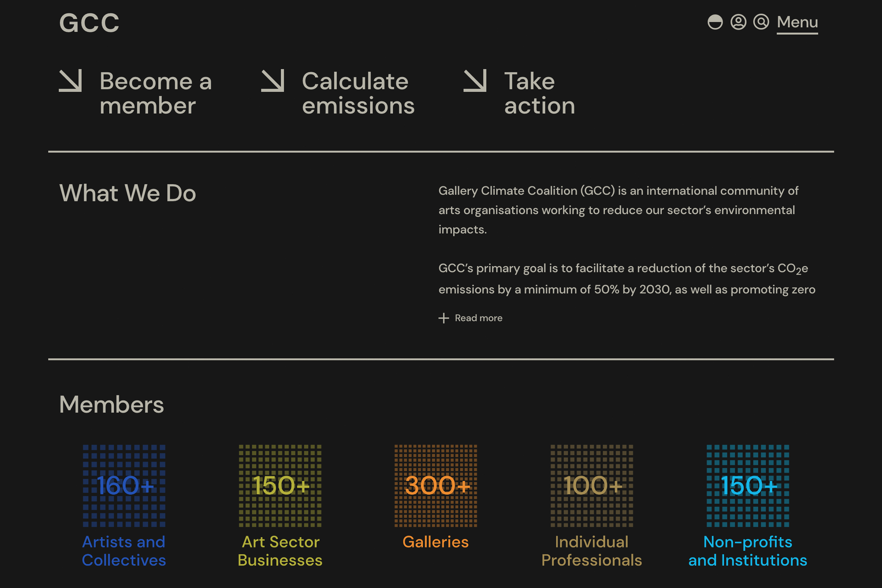Click the orange 300+ Galleries grid

(436, 486)
